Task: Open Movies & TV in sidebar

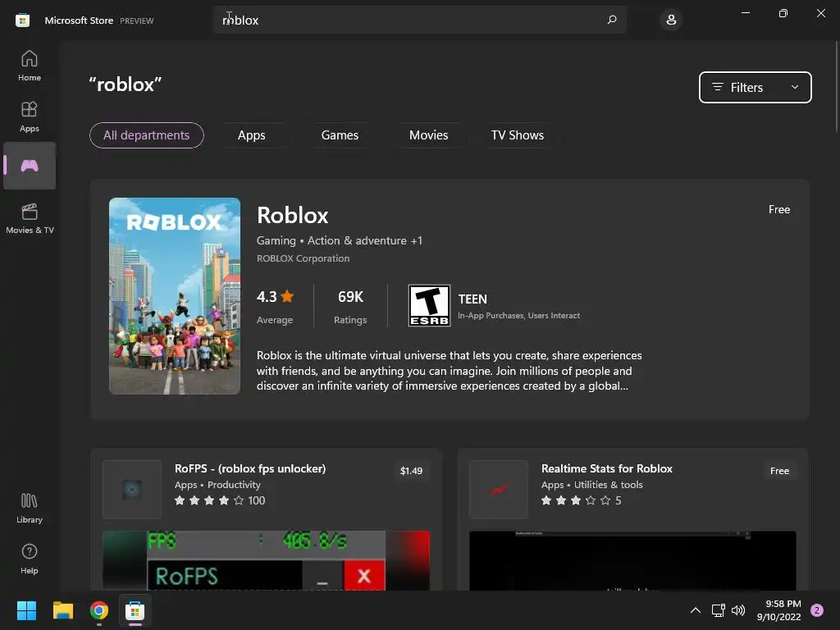Action: 30,218
